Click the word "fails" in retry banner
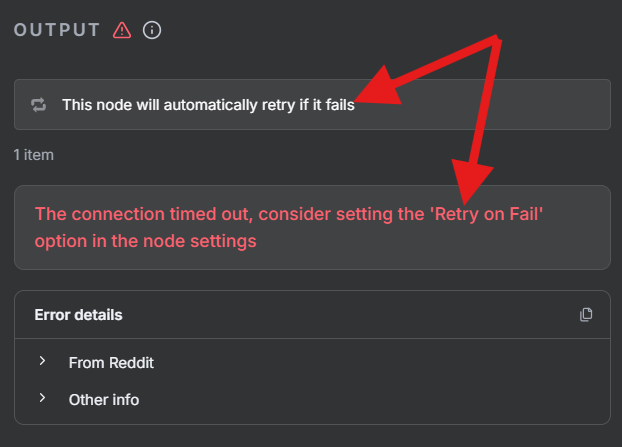This screenshot has height=447, width=622. tap(340, 104)
